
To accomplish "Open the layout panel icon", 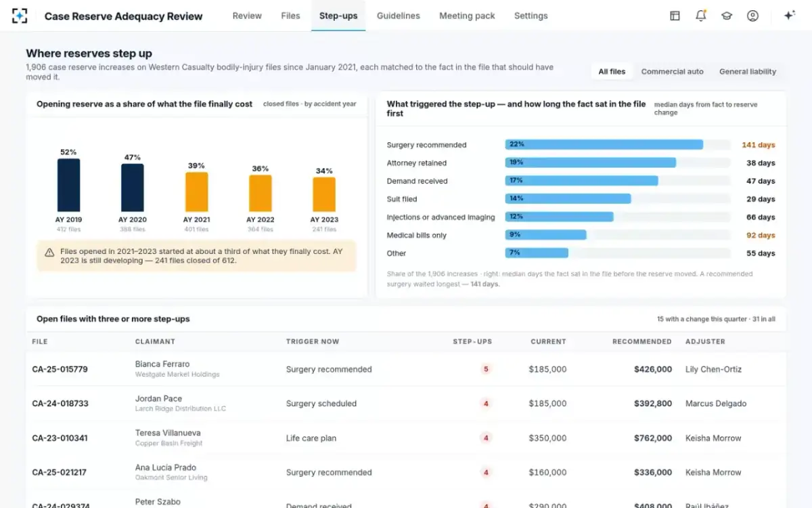I will (x=675, y=16).
